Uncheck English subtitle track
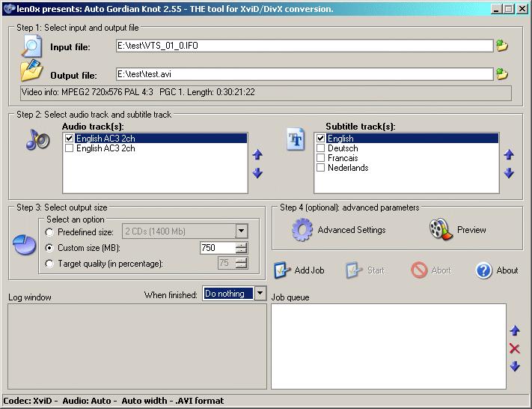The height and width of the screenshot is (409, 532). pos(320,139)
